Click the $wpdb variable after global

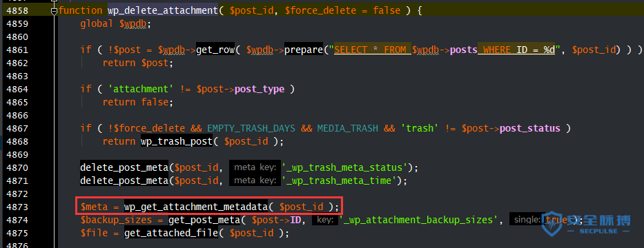point(133,24)
